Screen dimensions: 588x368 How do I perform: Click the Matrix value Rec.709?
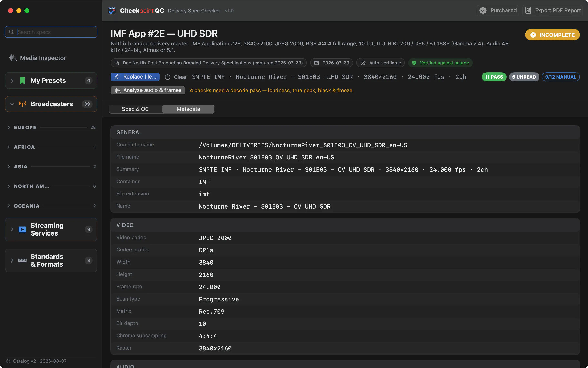[211, 312]
